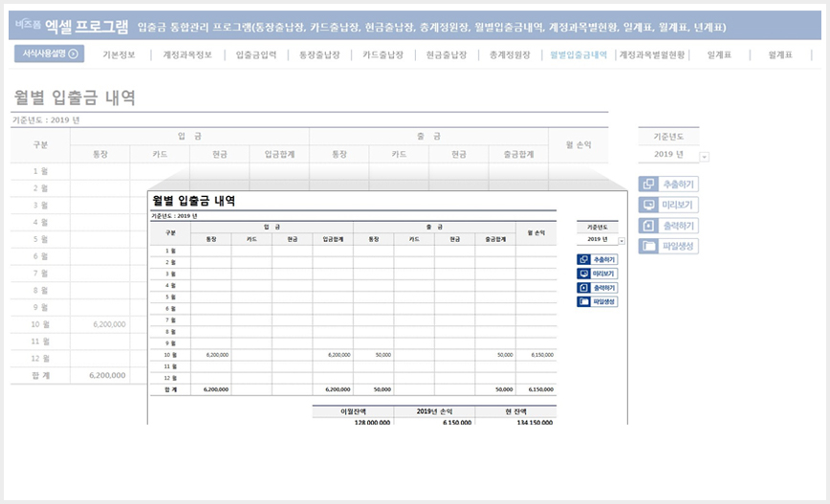The image size is (830, 504).
Task: Go to the 입출금입력 tab
Action: [256, 55]
